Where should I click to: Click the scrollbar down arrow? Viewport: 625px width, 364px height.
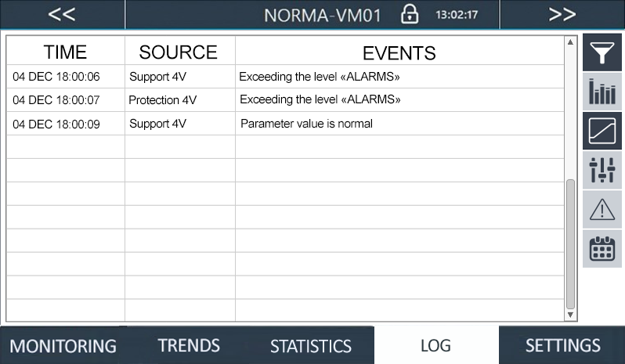click(x=570, y=315)
